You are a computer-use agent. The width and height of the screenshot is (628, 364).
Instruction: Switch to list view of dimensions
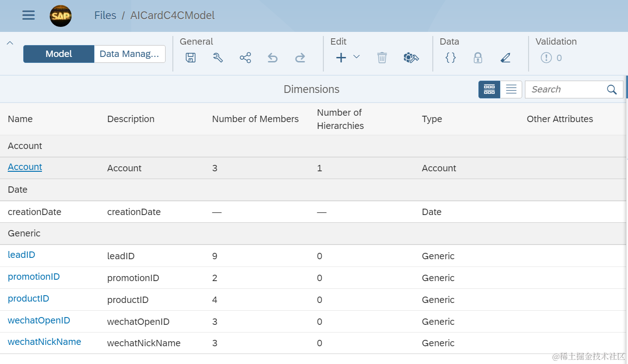[x=511, y=89]
